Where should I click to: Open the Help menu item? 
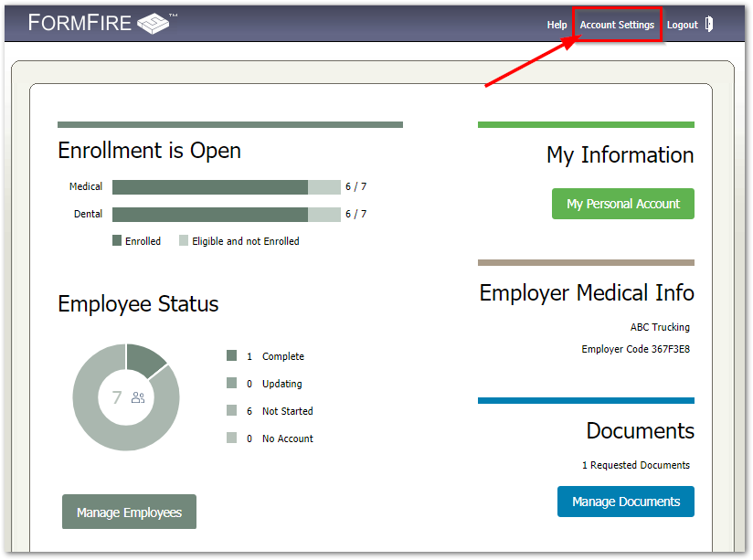557,25
